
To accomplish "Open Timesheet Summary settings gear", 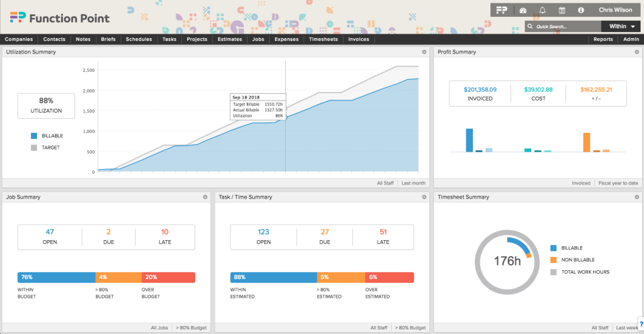I will tap(631, 197).
